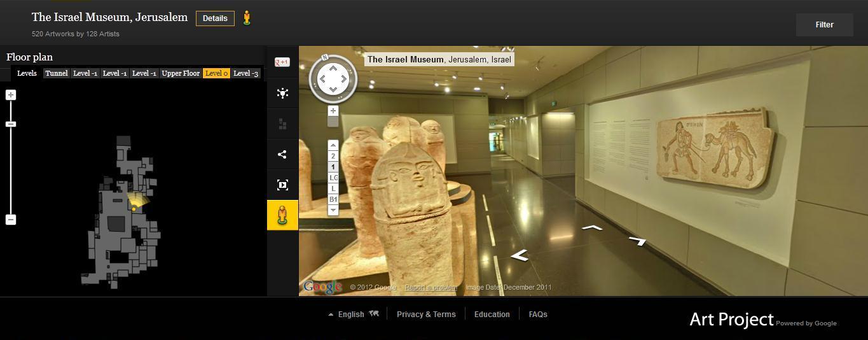Open the slideshow play icon in sidebar

[x=282, y=185]
